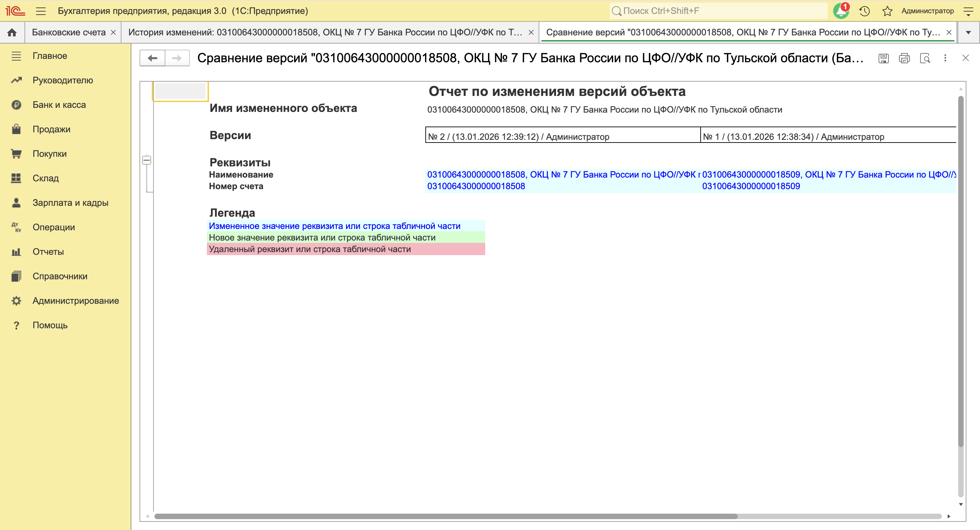980x530 pixels.
Task: Switch to История изменений tab
Action: coord(325,32)
